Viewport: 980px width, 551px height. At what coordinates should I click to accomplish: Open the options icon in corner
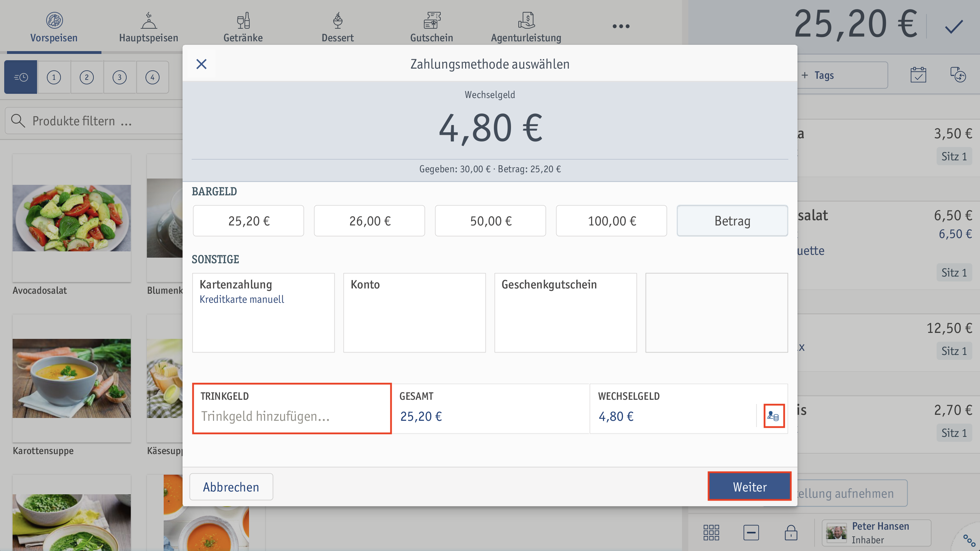coord(968,540)
